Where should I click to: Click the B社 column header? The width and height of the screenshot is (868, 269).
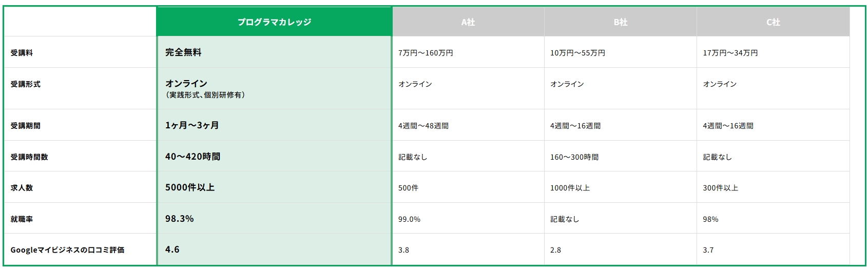click(620, 22)
